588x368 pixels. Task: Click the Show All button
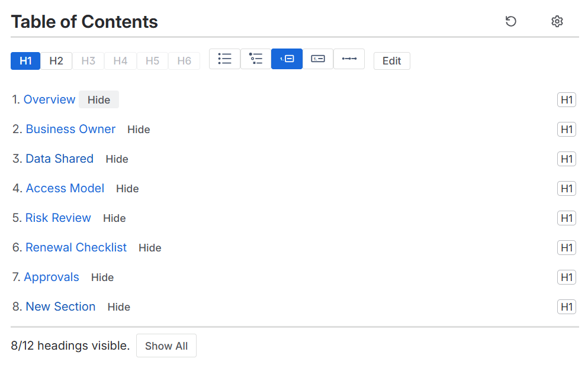point(166,346)
